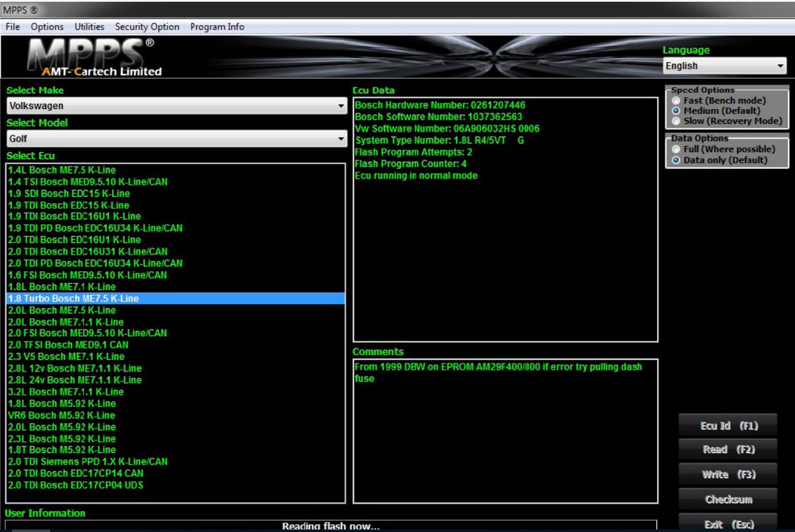This screenshot has height=532, width=795.
Task: Expand the Select Model dropdown showing Golf
Action: click(177, 138)
